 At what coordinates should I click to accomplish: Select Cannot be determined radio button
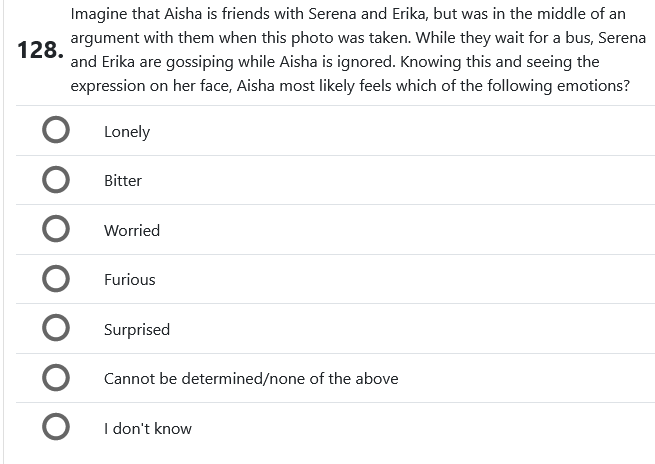56,378
